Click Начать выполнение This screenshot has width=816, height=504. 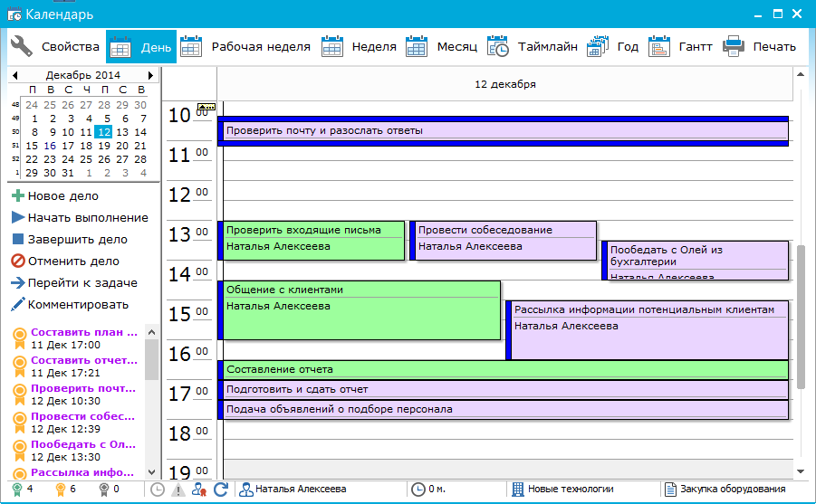point(79,218)
